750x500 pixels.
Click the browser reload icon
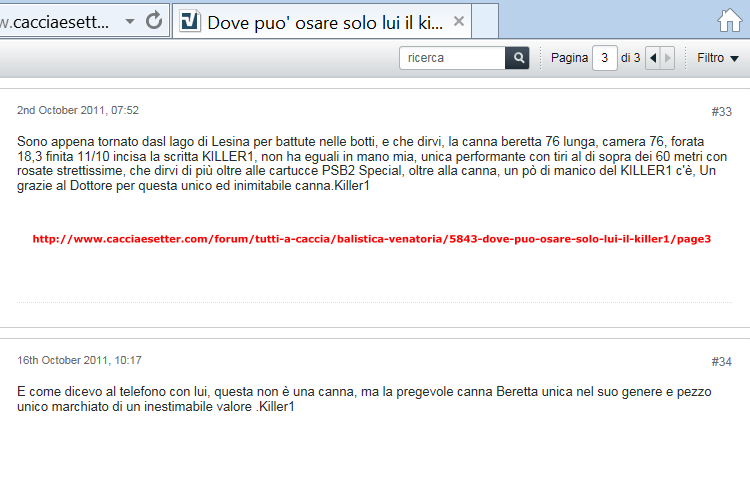coord(154,21)
